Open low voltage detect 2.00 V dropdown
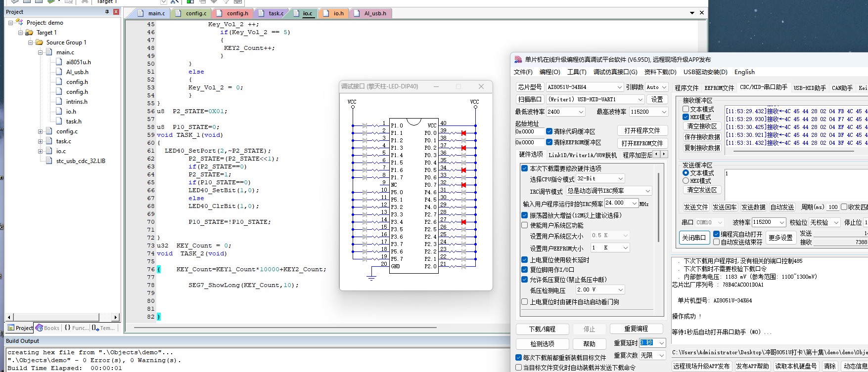 pyautogui.click(x=600, y=289)
